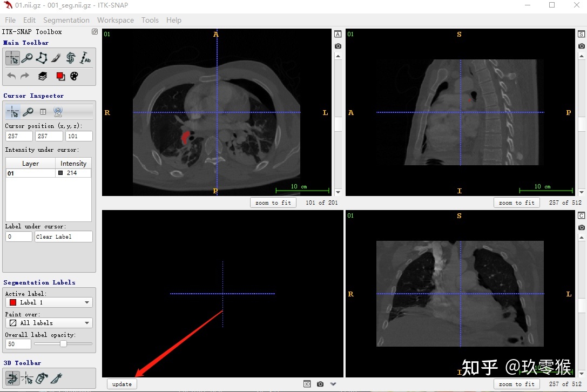Click intensity value 214 cell

point(73,173)
